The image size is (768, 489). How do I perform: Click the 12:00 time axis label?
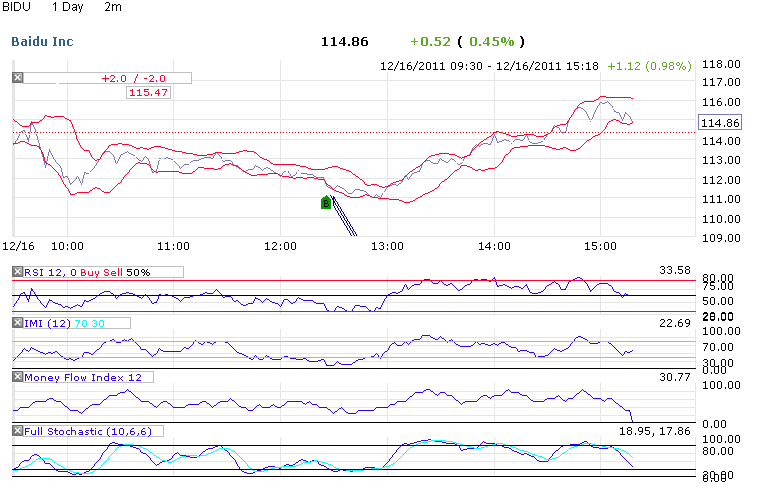280,246
